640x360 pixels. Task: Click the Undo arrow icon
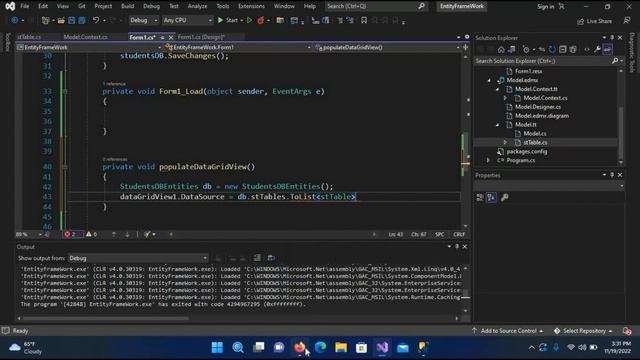coord(96,20)
